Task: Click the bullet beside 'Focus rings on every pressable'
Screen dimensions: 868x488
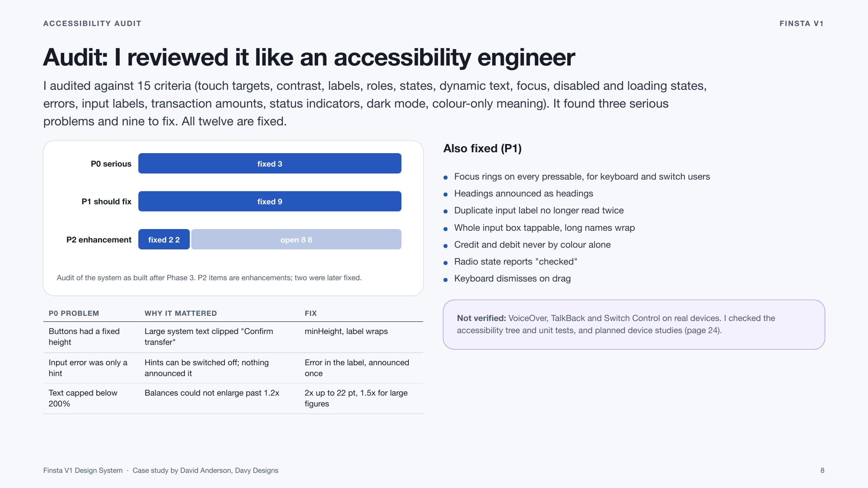Action: tap(445, 177)
